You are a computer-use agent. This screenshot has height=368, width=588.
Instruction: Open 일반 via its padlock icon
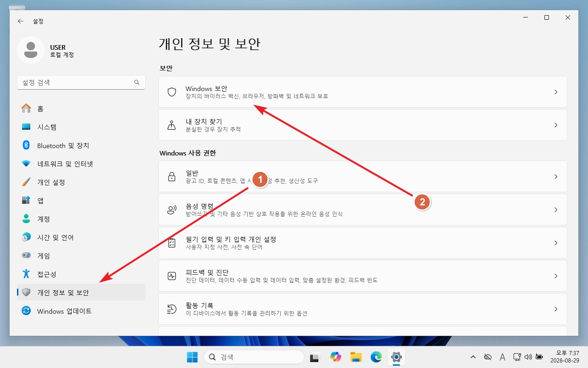click(172, 177)
